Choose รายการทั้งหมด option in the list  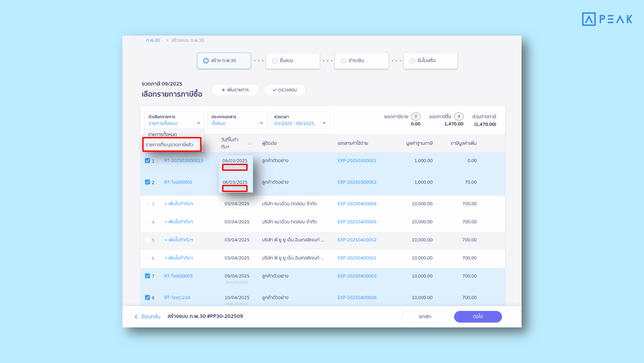[x=163, y=134]
